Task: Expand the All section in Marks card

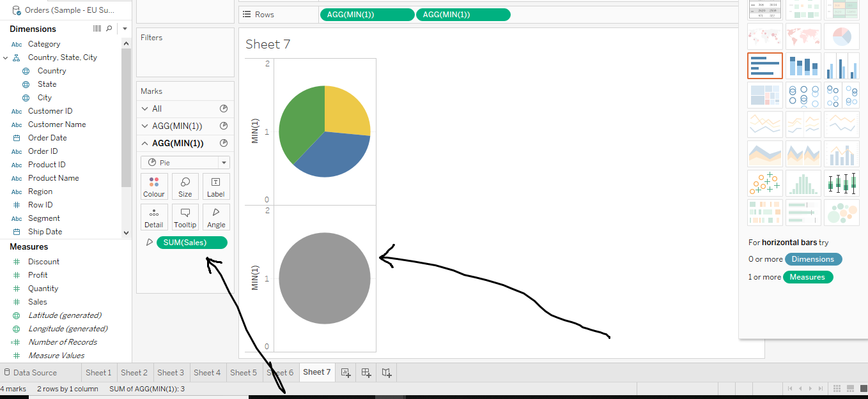Action: click(x=145, y=109)
